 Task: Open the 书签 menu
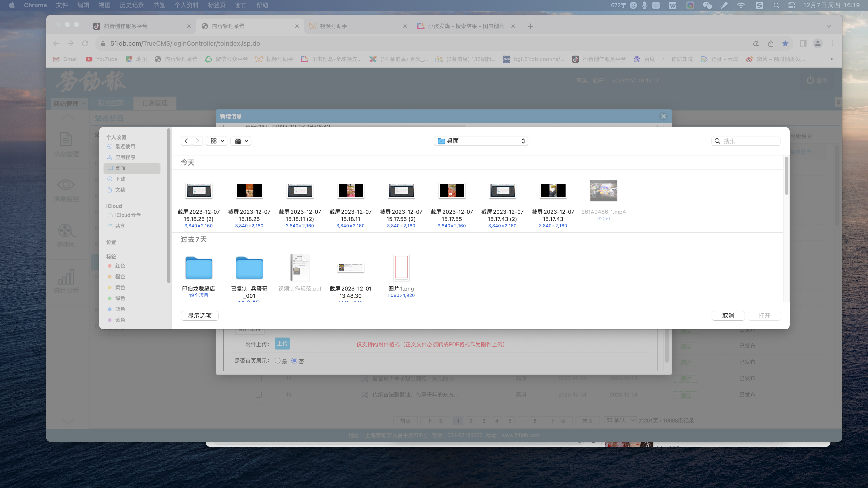click(159, 5)
